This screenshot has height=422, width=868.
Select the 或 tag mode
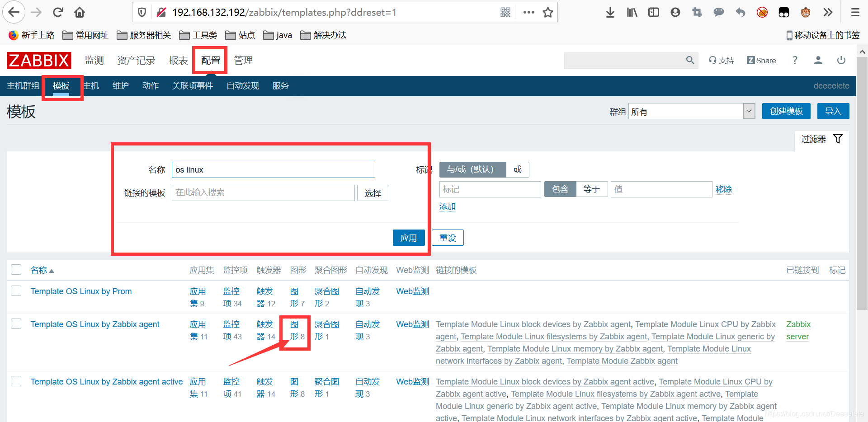coord(518,169)
